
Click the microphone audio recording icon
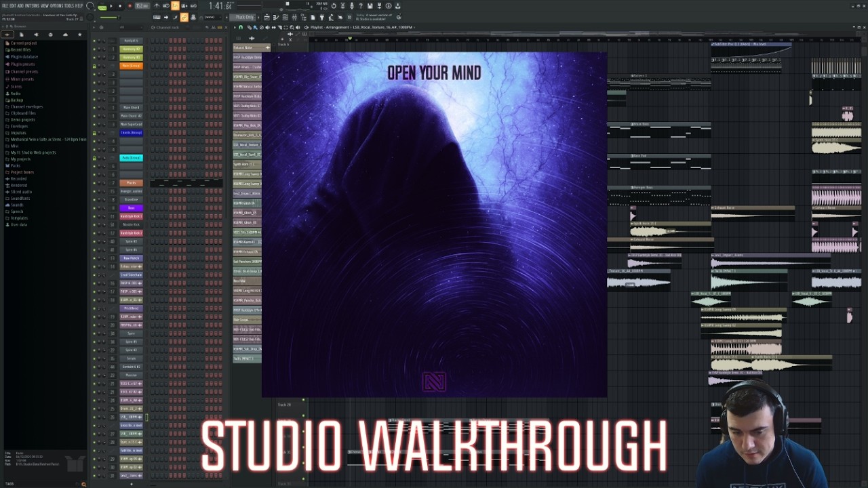352,6
